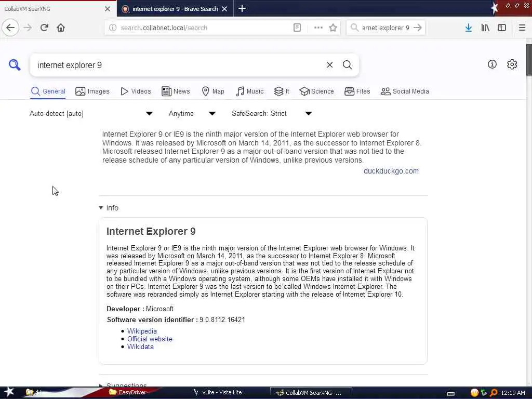532x399 pixels.
Task: Open the Wikipedia link
Action: [x=142, y=331]
